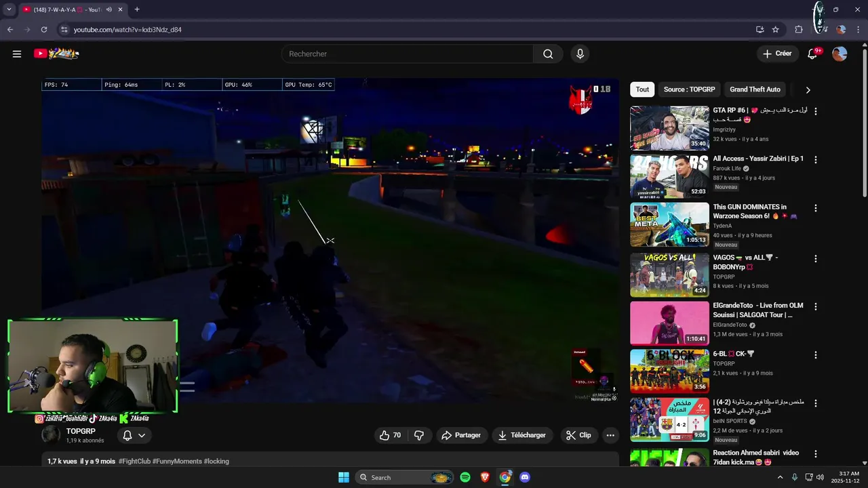Select the Source : TOPGRP chip
868x488 pixels.
click(x=689, y=89)
